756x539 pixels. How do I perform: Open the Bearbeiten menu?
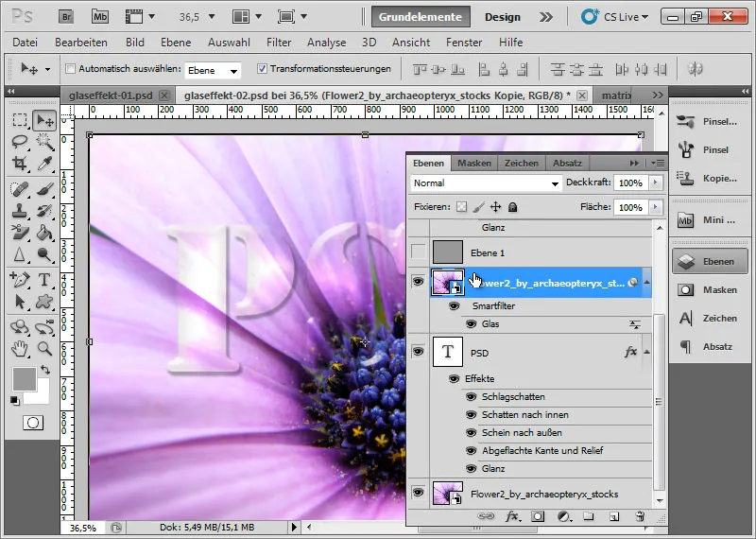(81, 43)
